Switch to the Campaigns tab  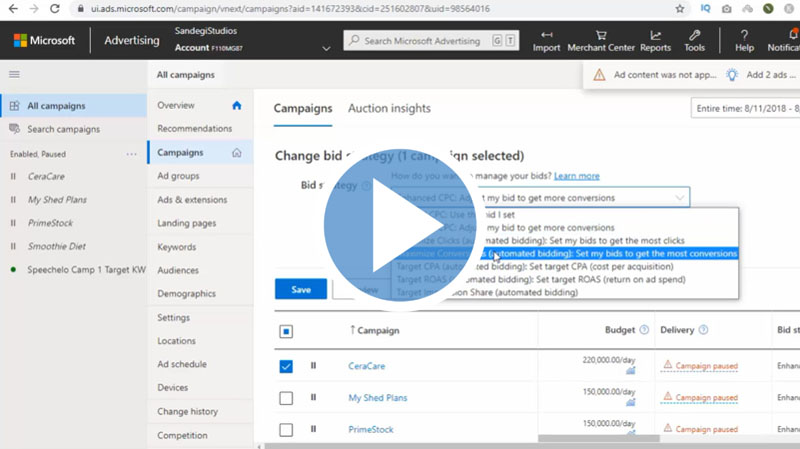point(303,108)
